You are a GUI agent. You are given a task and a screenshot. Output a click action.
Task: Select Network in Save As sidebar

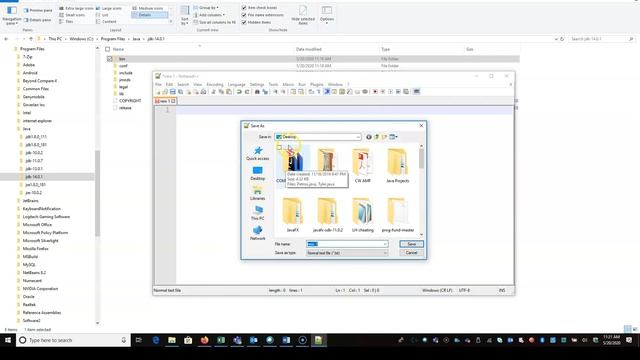[258, 233]
